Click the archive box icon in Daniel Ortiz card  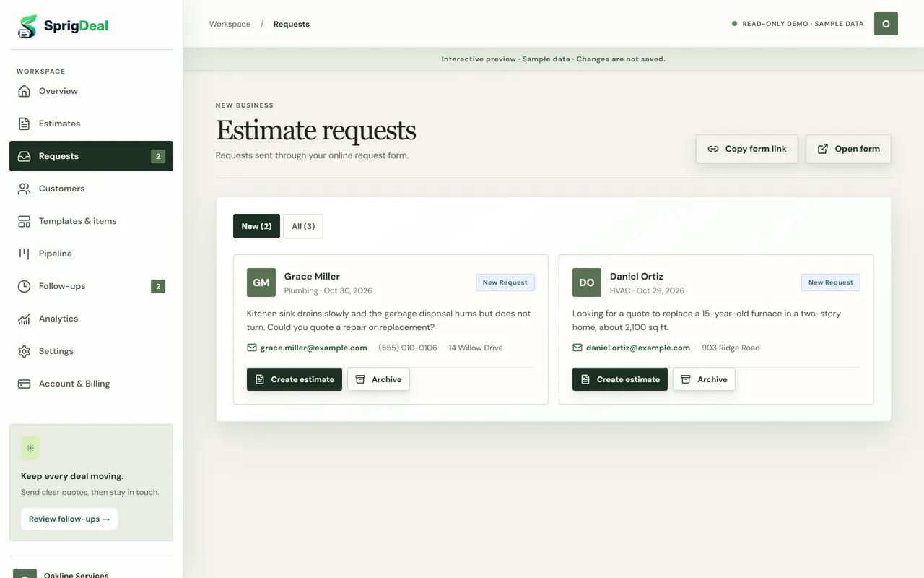(x=686, y=379)
